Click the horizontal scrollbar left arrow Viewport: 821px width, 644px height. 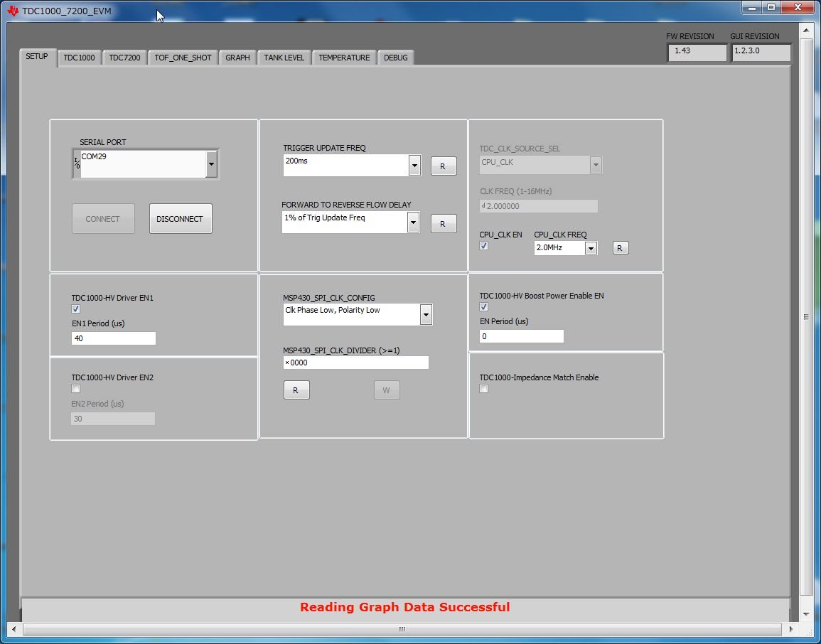14,629
